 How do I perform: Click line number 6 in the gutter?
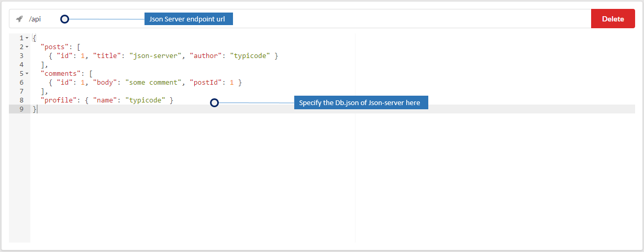(21, 82)
